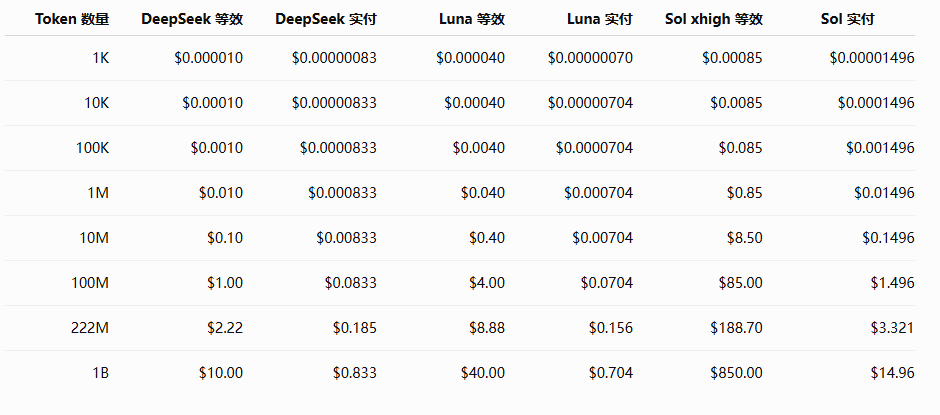Viewport: 940px width, 415px height.
Task: Pick the 100K Luna paid value "$0.0000704"
Action: tap(595, 148)
